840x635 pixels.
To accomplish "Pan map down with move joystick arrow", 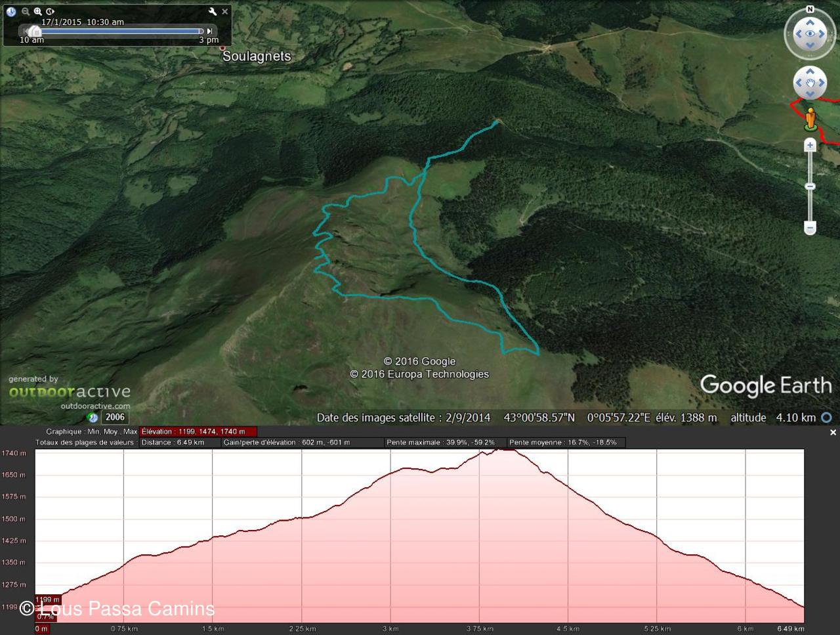I will point(810,95).
